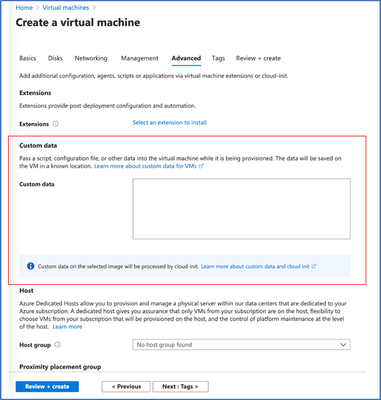Click the Proximity placement group heading
This screenshot has height=400, width=381.
(x=60, y=367)
